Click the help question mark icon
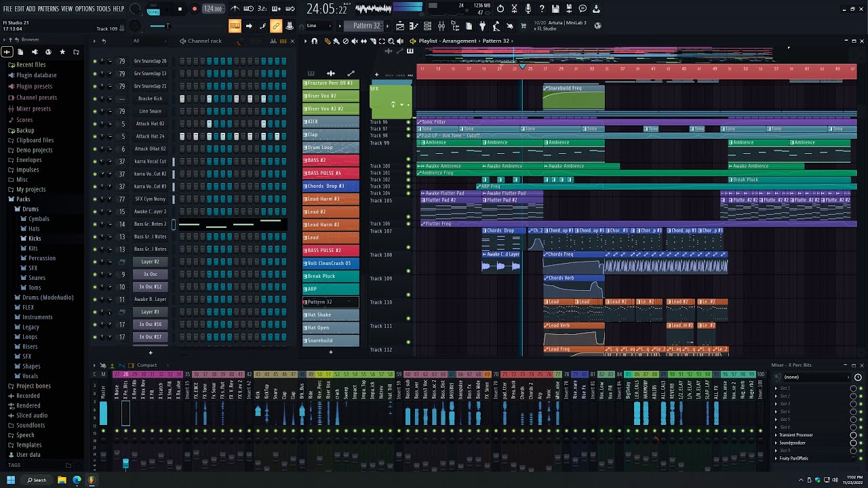 tap(541, 9)
